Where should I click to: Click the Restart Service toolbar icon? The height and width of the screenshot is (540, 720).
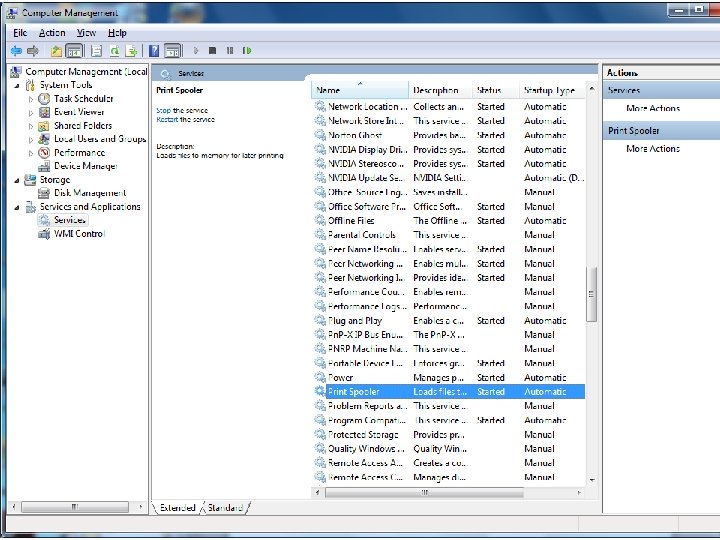[x=247, y=51]
